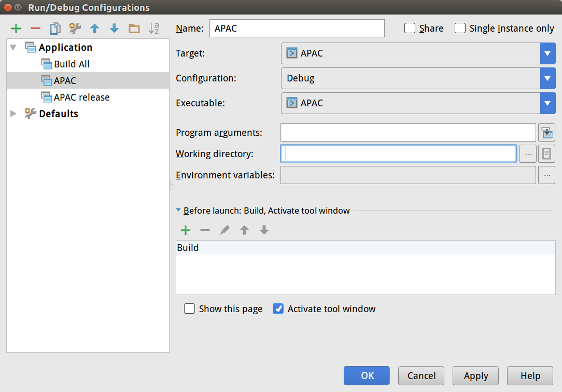Select Build All configuration
The height and width of the screenshot is (392, 562).
pyautogui.click(x=72, y=64)
